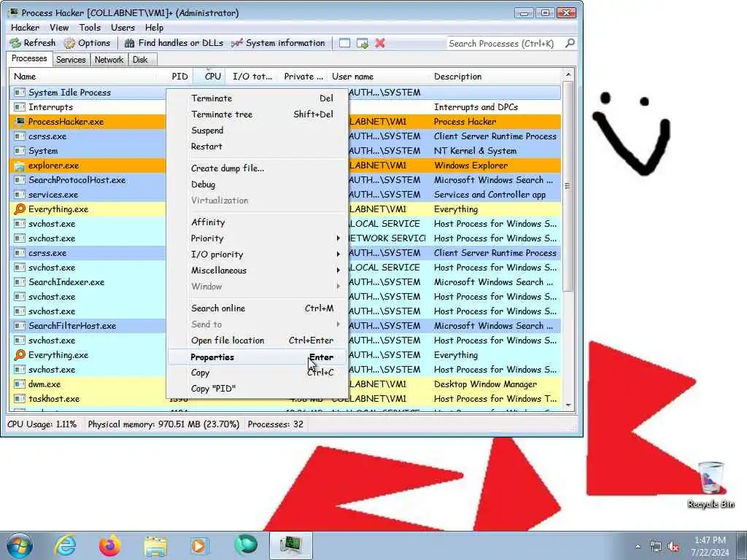Switch to the Network tab
This screenshot has height=560, width=747.
109,60
